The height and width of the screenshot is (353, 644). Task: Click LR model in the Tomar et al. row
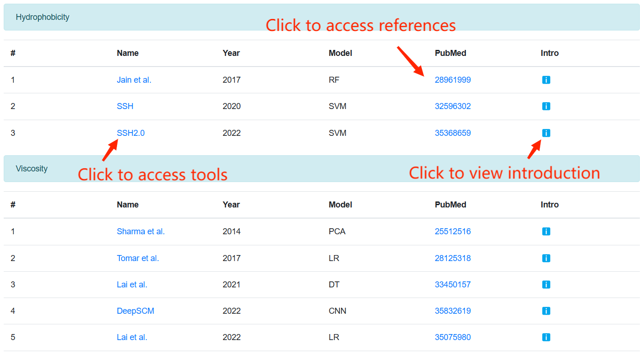[334, 258]
